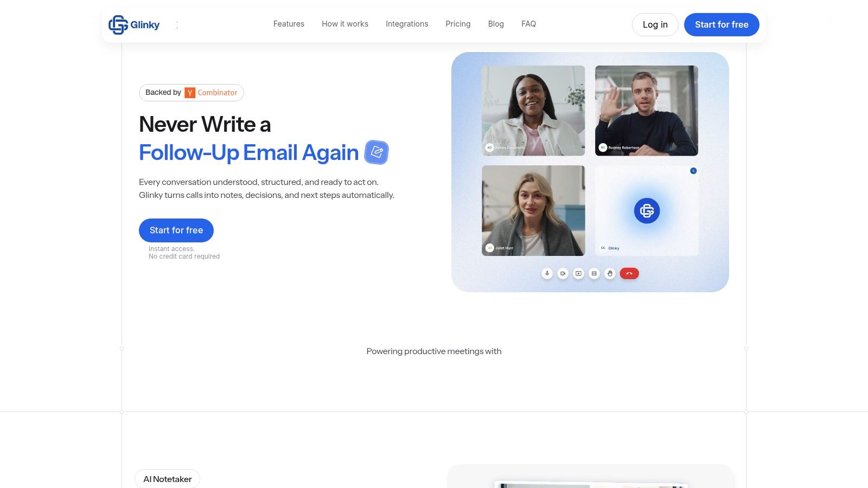Select the envelope icon next to the headline

click(376, 152)
